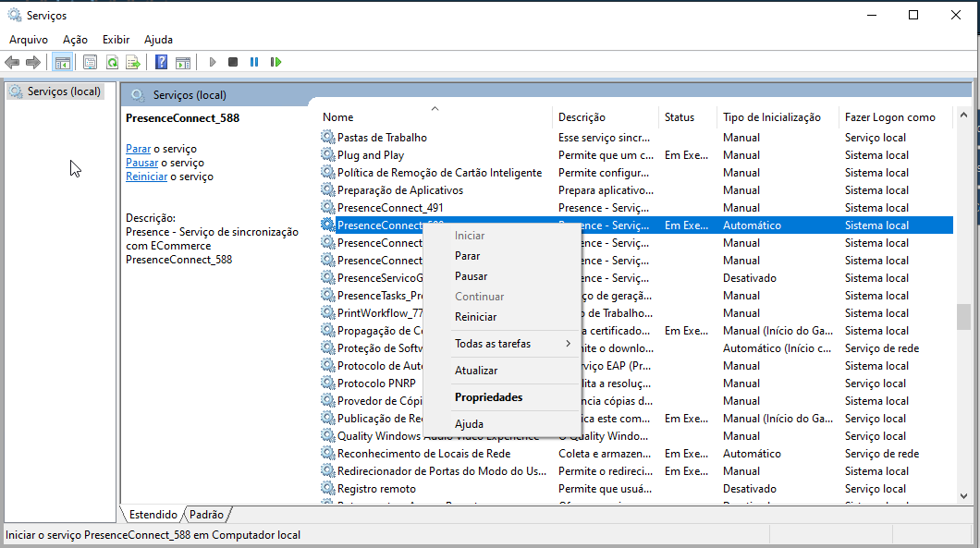Select the gear icon of Pastas de Trabalho
This screenshot has width=980, height=548.
pos(327,137)
